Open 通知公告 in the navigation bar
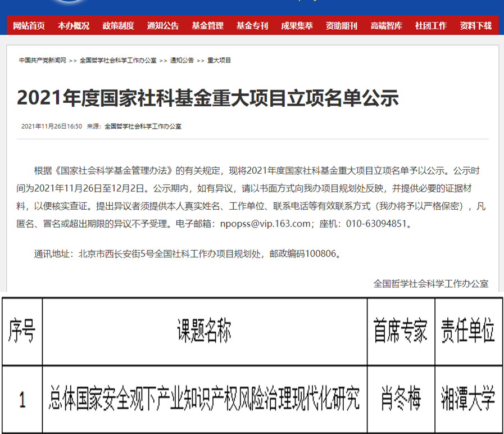 click(163, 25)
